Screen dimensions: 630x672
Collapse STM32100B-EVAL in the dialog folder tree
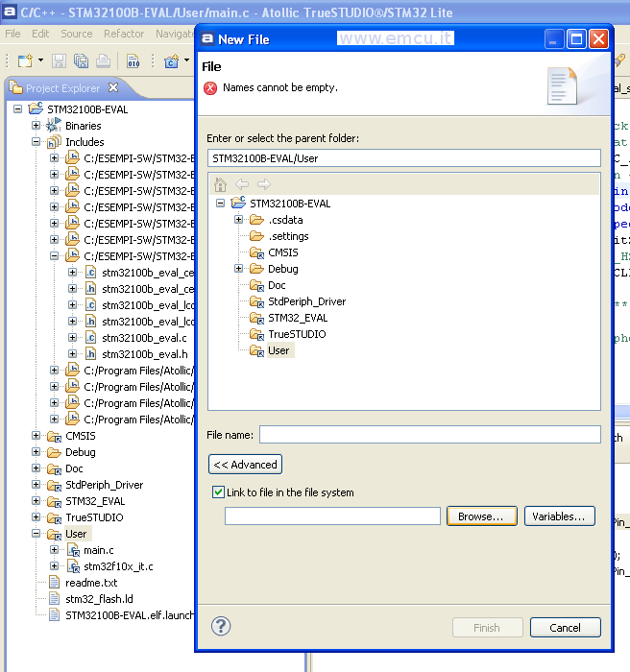[x=221, y=204]
